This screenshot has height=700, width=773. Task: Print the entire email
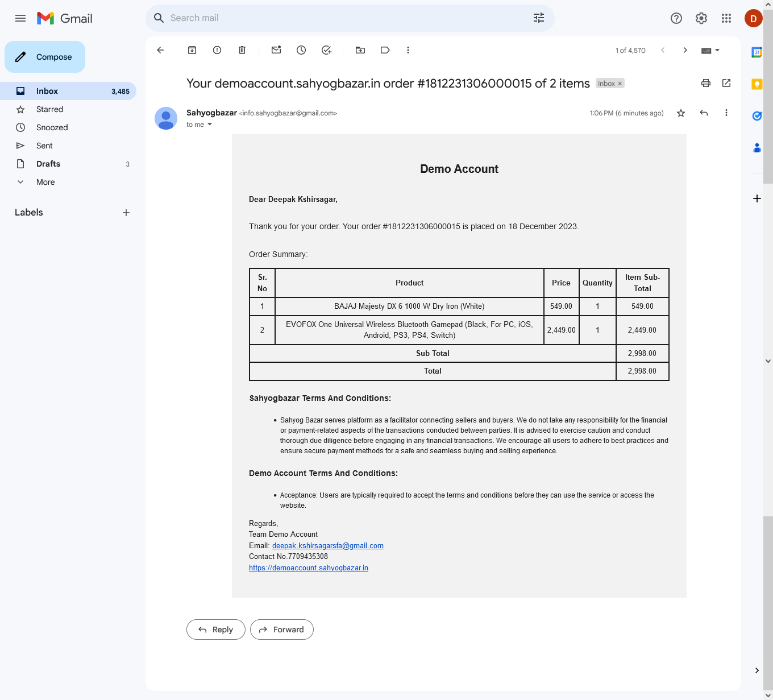[x=706, y=83]
